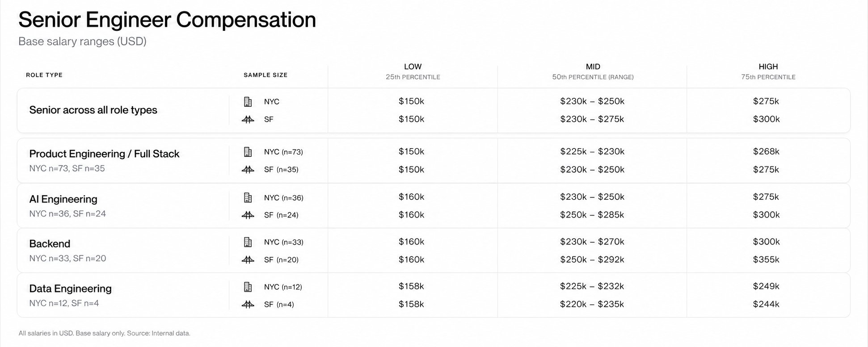This screenshot has width=868, height=347.
Task: Click the HIGH 75th percentile column header
Action: click(x=768, y=71)
